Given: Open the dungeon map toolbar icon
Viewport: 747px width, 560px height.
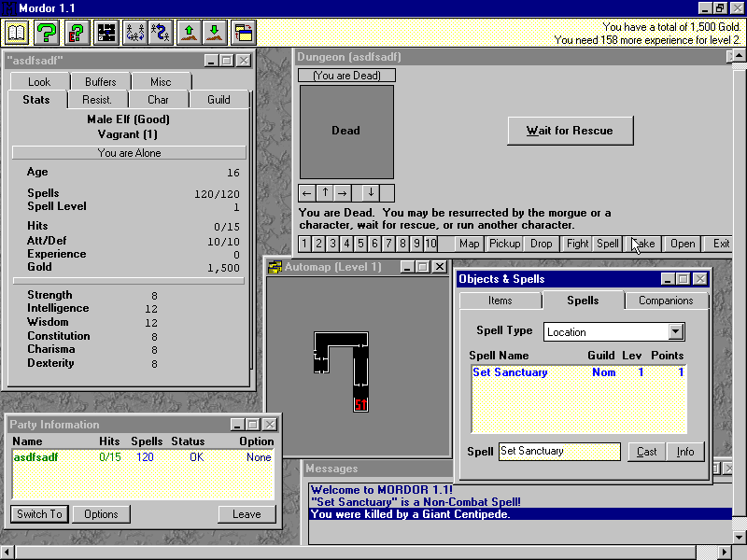Looking at the screenshot, I should (x=106, y=33).
